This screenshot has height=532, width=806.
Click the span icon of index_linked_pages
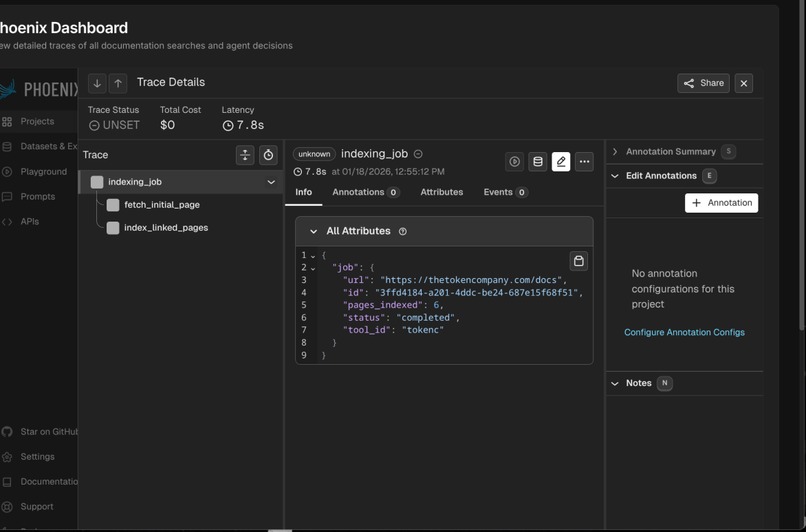click(113, 228)
